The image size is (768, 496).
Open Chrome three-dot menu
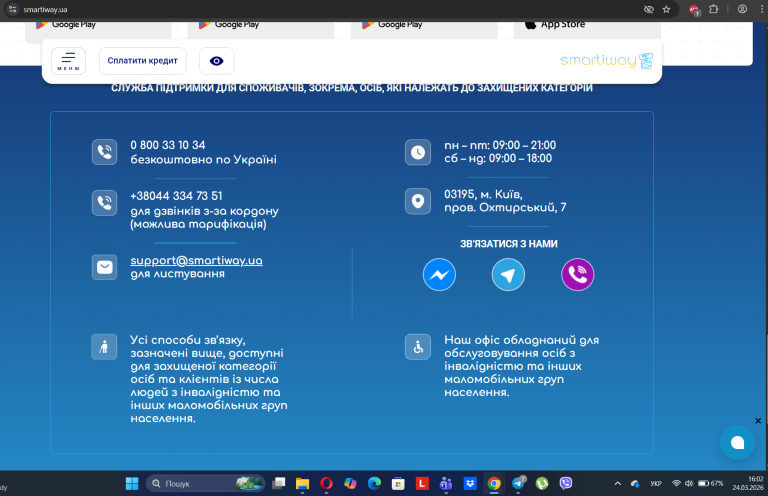[761, 9]
